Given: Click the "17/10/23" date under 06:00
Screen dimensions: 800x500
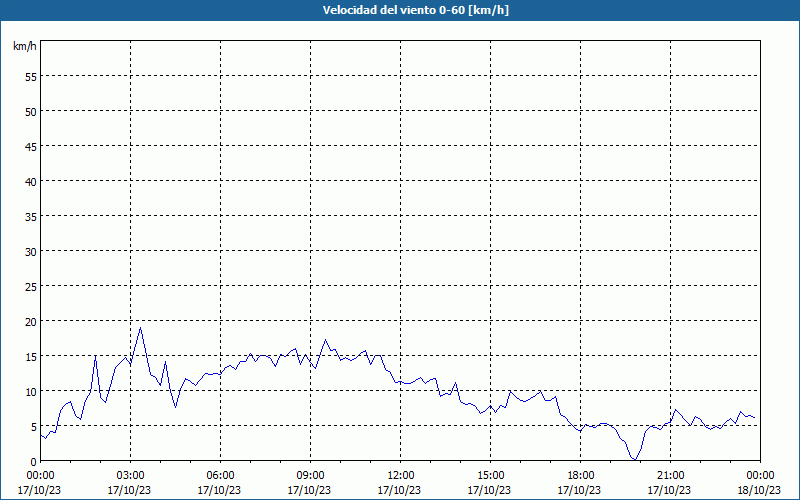Looking at the screenshot, I should click(x=219, y=490).
